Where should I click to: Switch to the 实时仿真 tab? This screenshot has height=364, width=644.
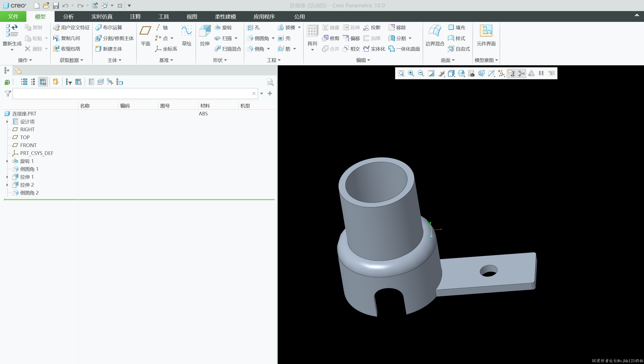pyautogui.click(x=102, y=17)
